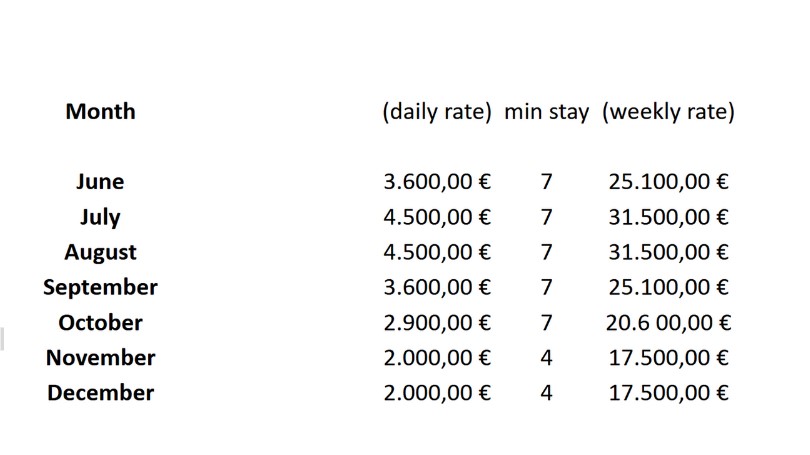Select the September row label
Image resolution: width=810 pixels, height=455 pixels.
(x=100, y=287)
